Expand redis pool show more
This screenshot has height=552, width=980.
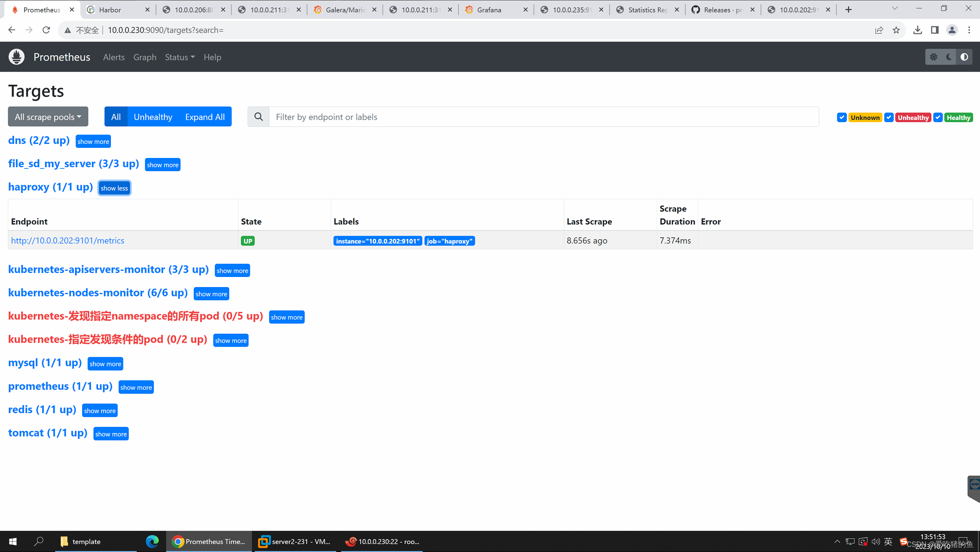(x=100, y=411)
